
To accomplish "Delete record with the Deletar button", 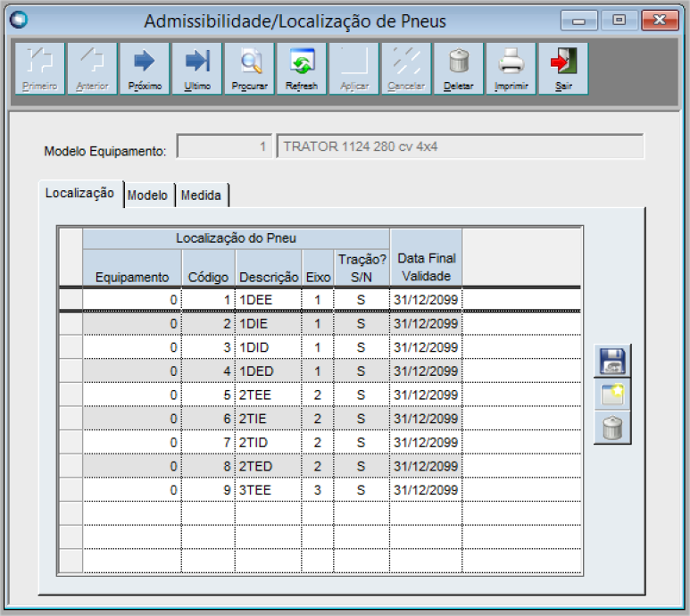I will pos(459,69).
